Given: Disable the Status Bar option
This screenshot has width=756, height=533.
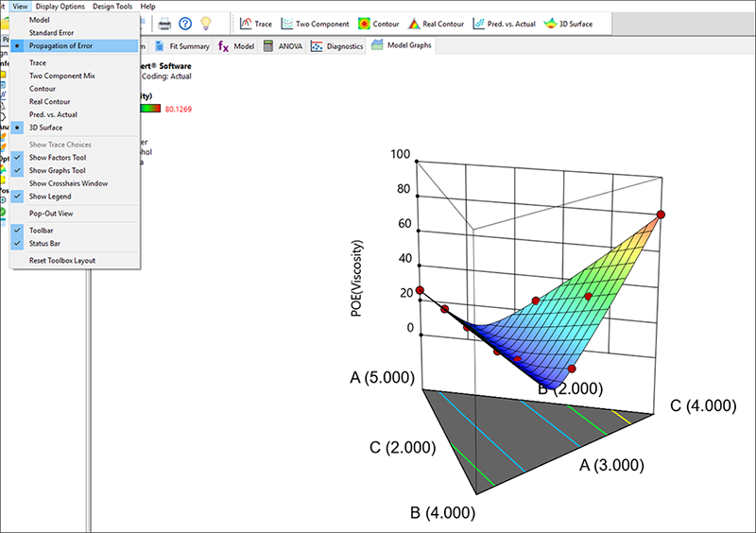Looking at the screenshot, I should 46,243.
